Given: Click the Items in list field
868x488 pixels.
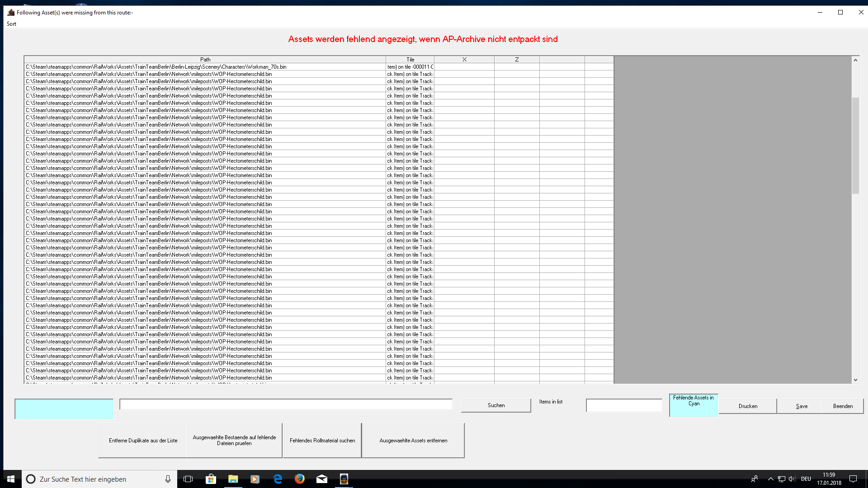Looking at the screenshot, I should (x=624, y=406).
